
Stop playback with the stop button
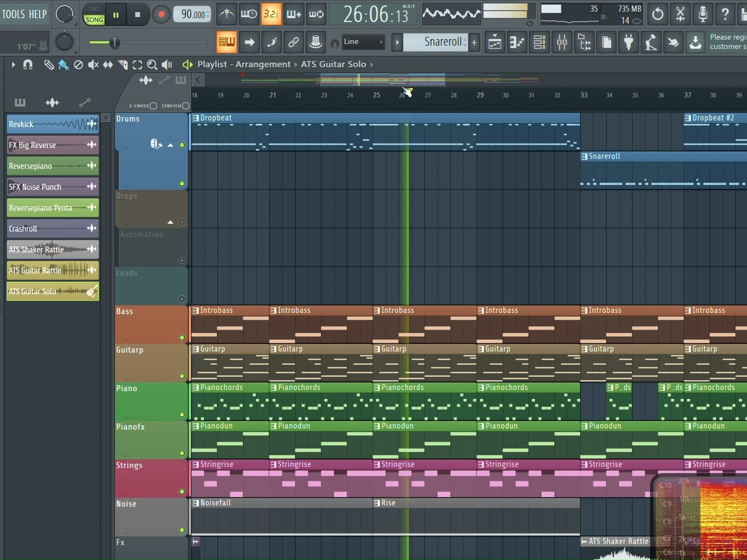point(138,15)
